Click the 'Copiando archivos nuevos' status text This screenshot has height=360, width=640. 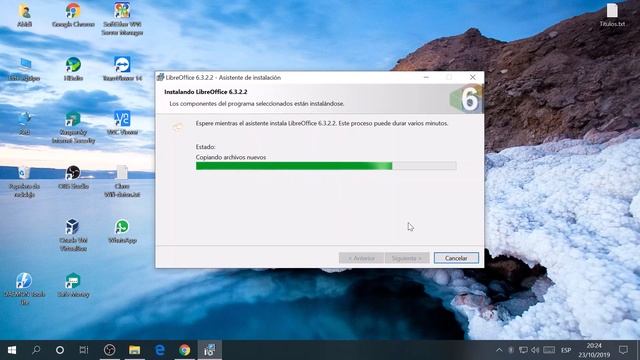pyautogui.click(x=231, y=157)
